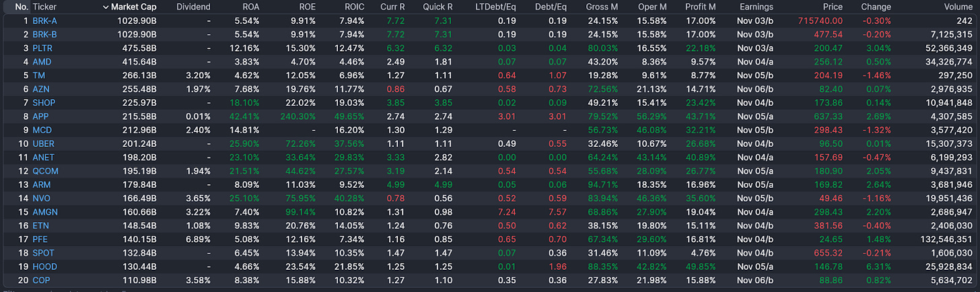Select PFE dividend value 6.89%
The width and height of the screenshot is (980, 292).
[198, 239]
